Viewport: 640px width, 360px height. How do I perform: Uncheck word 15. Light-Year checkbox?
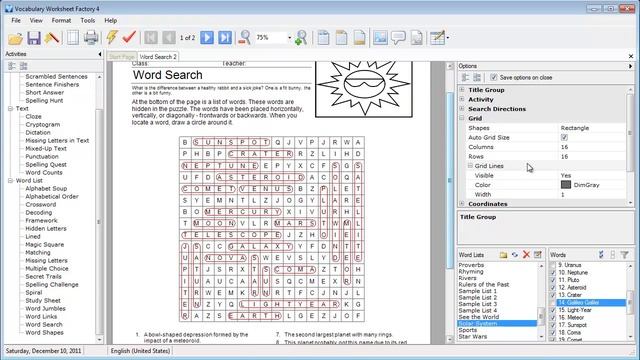(553, 310)
